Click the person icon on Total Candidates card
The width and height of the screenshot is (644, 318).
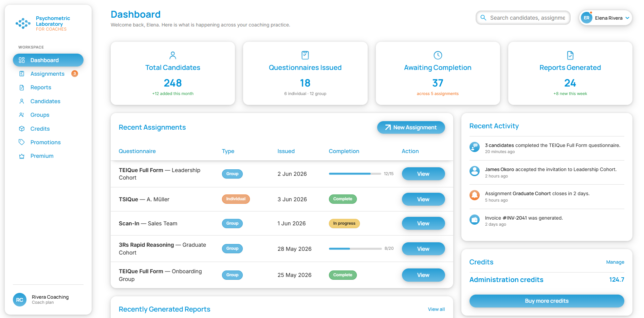(x=173, y=55)
